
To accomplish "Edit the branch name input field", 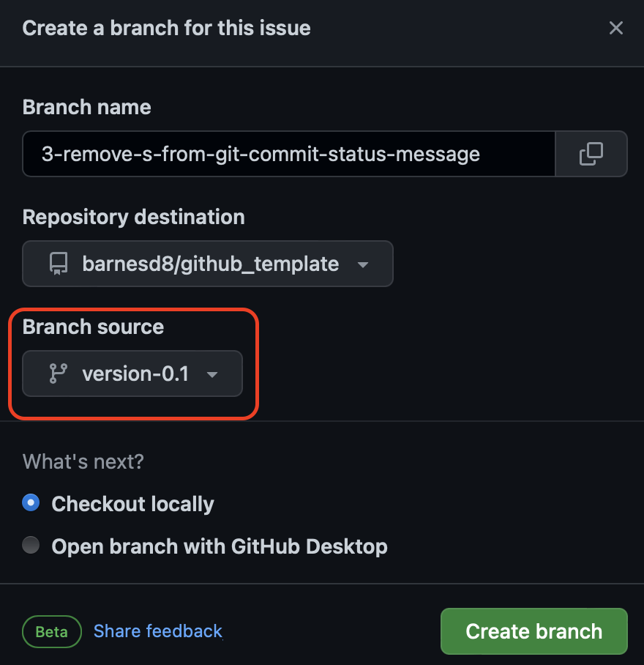I will point(289,154).
